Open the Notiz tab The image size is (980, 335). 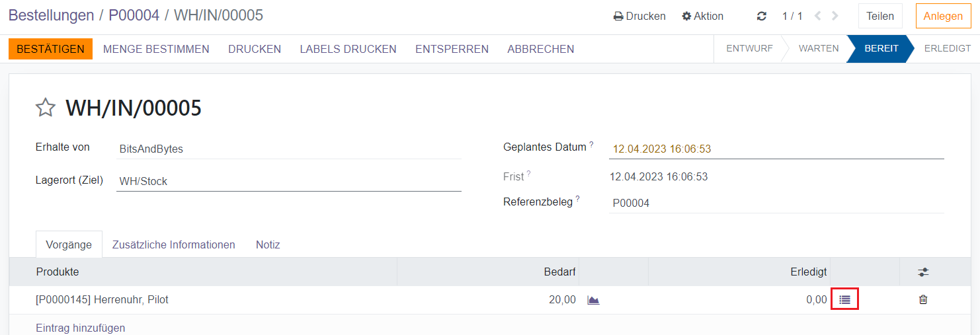click(x=268, y=244)
